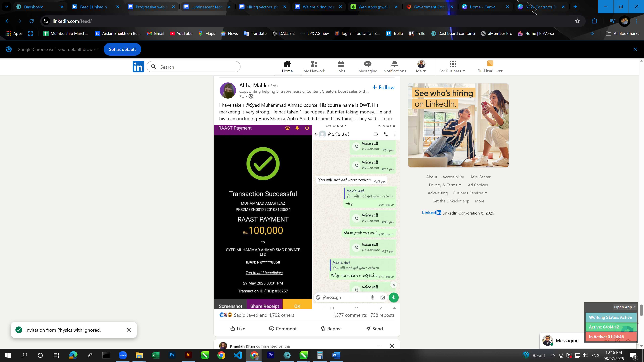The image size is (644, 362).
Task: Open the Windows Start menu
Action: tap(8, 355)
